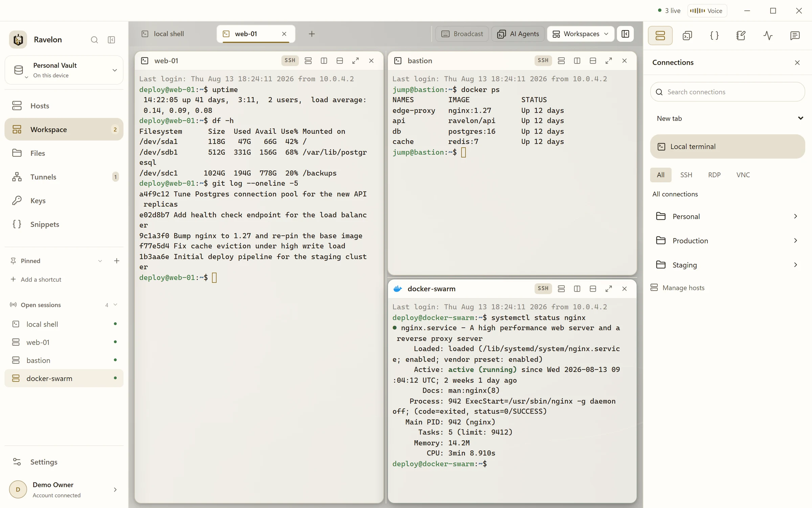812x508 pixels.
Task: Toggle Broadcast input mode
Action: (x=462, y=34)
